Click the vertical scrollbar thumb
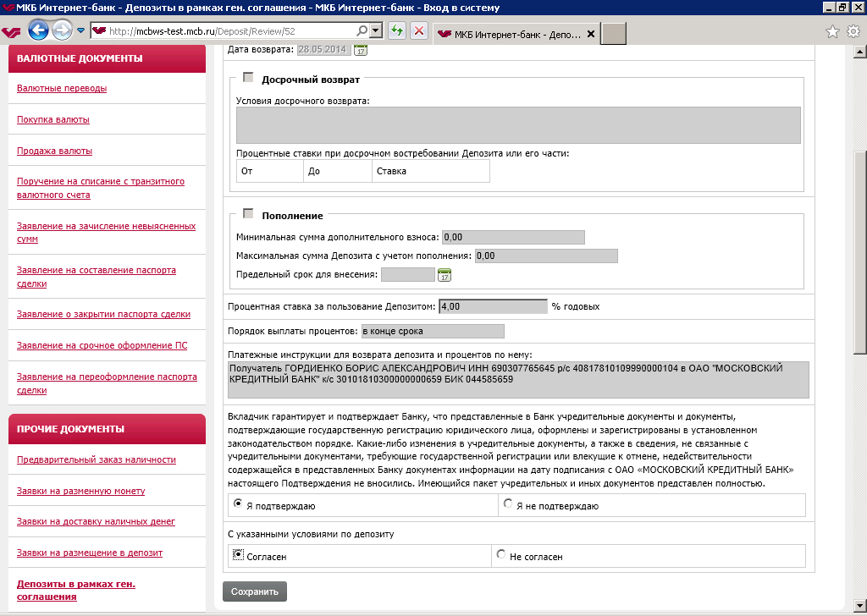Screen dimensions: 867x616 click(x=859, y=252)
